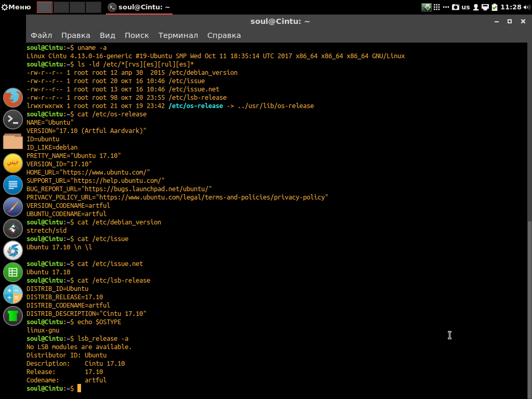Launch the paintbrush drawing application
532x399 pixels.
coord(13,207)
